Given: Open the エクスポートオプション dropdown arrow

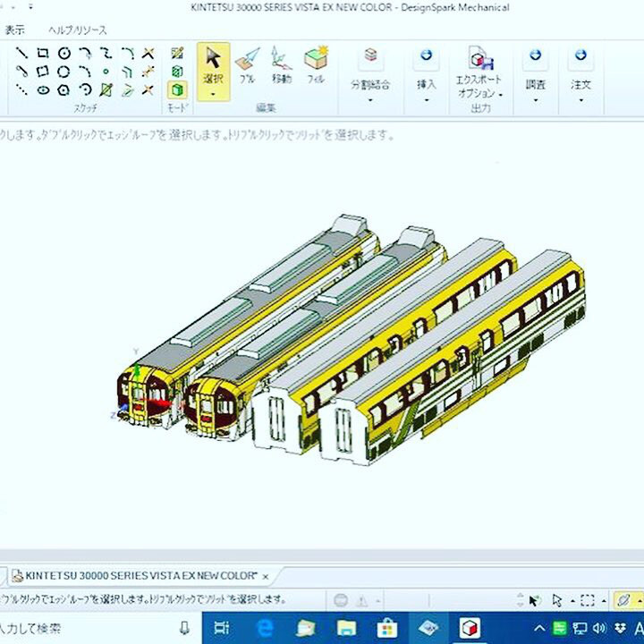Looking at the screenshot, I should [501, 95].
